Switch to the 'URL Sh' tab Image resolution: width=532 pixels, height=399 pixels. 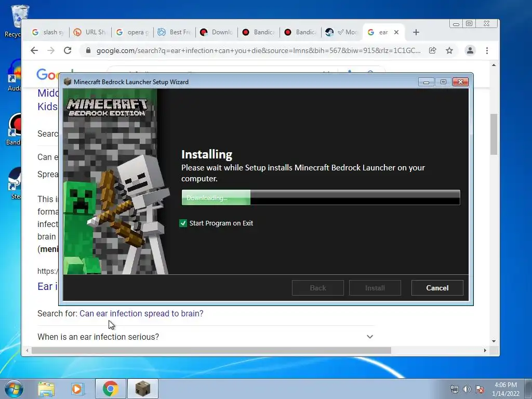click(x=90, y=32)
